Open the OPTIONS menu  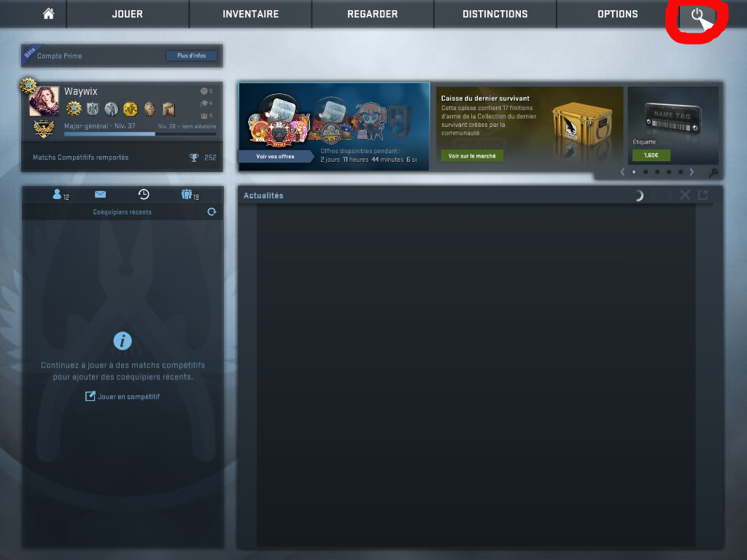617,14
